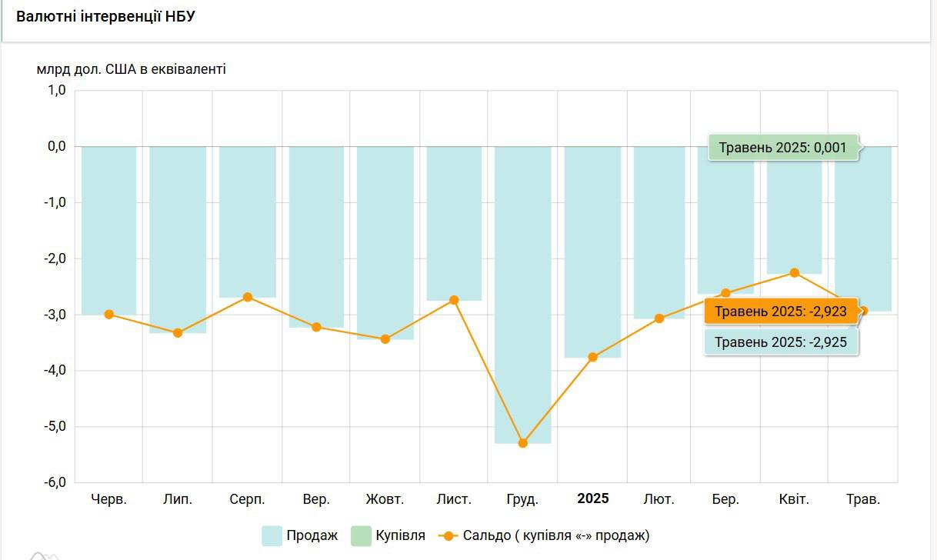The height and width of the screenshot is (560, 937).
Task: Click the green Травень 2025: 0,001 tooltip
Action: (782, 147)
